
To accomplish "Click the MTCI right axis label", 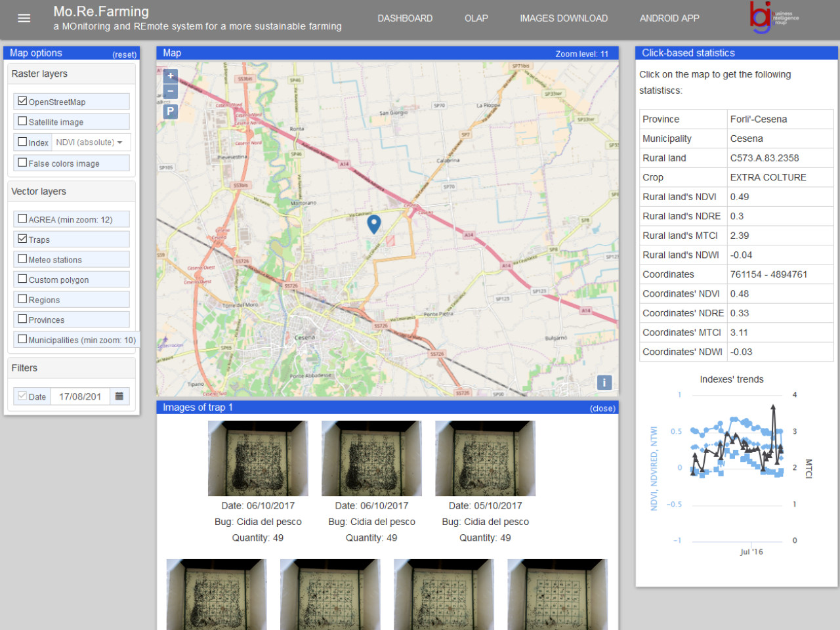I will tap(808, 469).
